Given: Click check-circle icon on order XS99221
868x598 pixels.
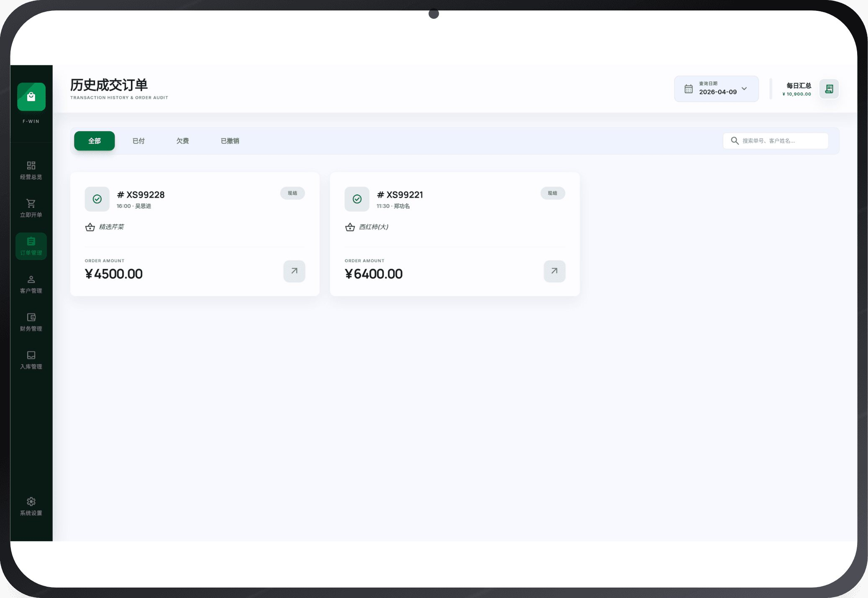Looking at the screenshot, I should 357,199.
